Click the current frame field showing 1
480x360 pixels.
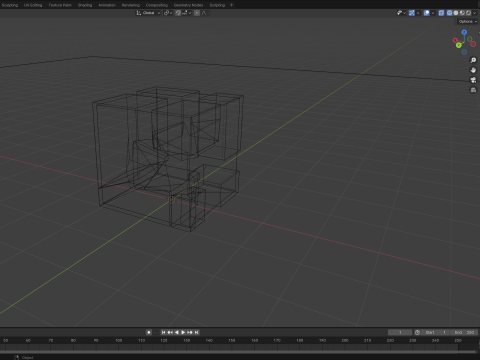[400, 332]
